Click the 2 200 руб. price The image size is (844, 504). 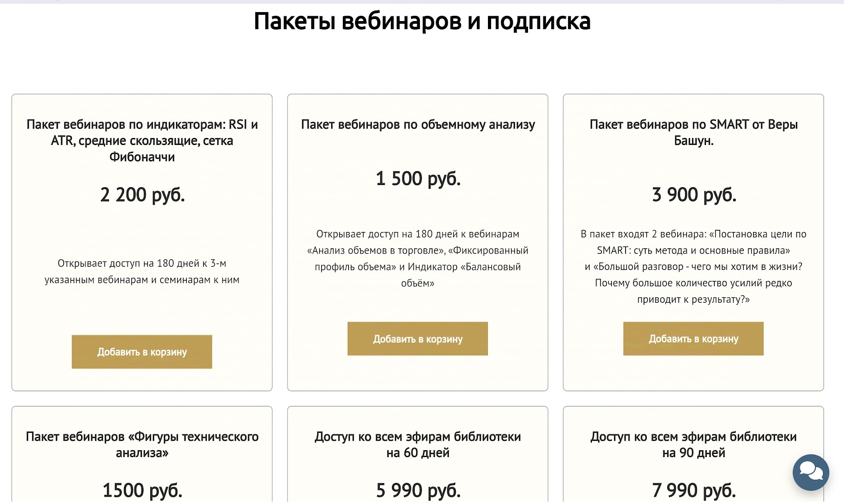[142, 195]
